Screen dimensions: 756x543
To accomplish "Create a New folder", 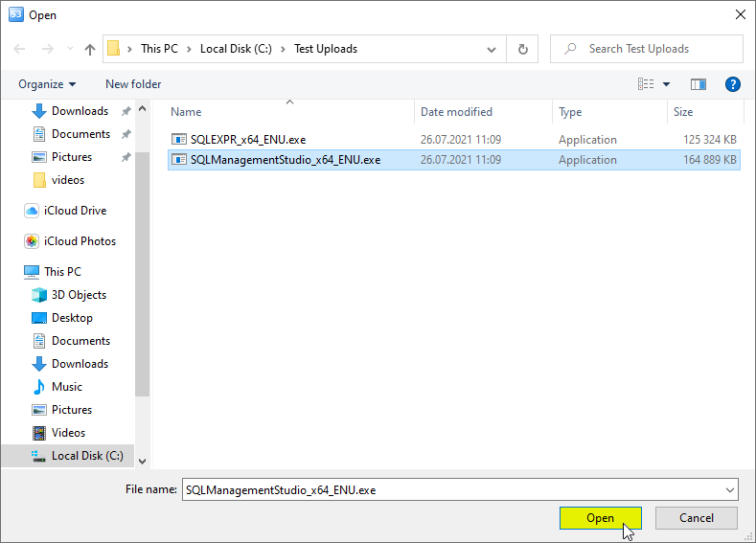I will [133, 84].
